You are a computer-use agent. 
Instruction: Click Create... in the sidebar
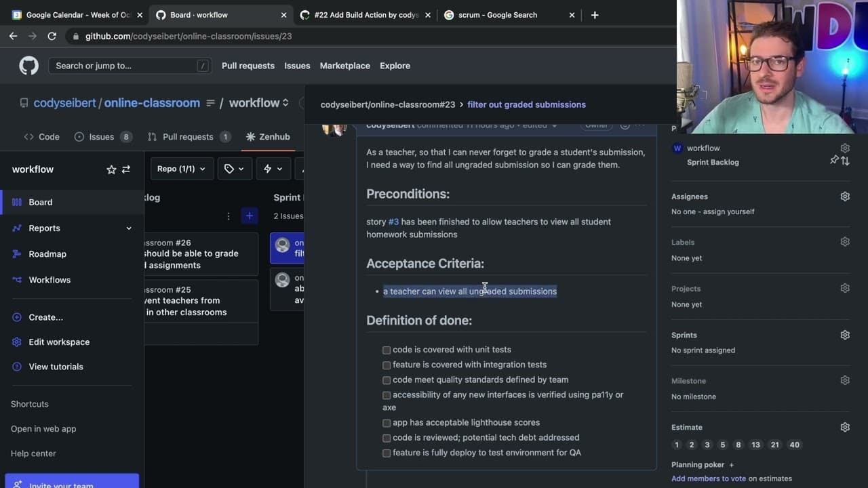point(45,317)
